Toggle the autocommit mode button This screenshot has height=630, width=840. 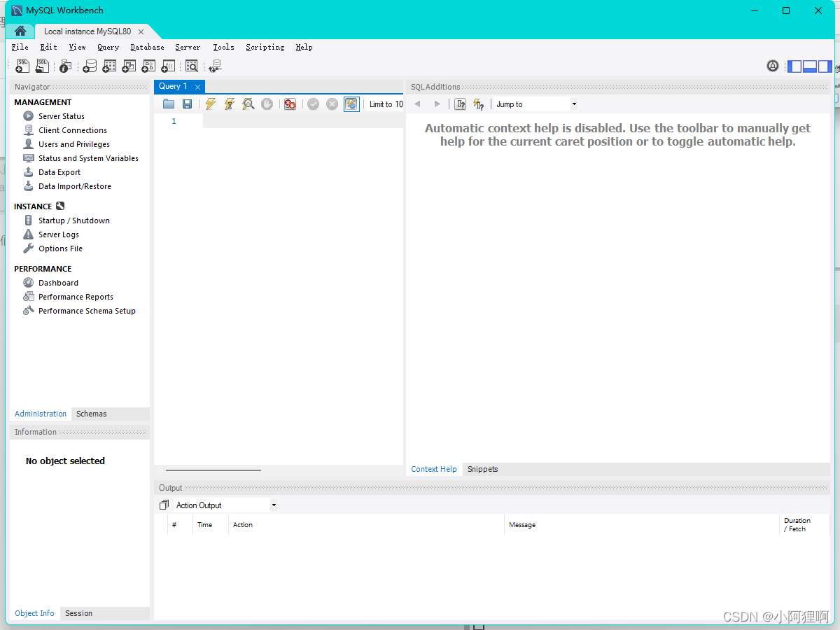(x=351, y=104)
